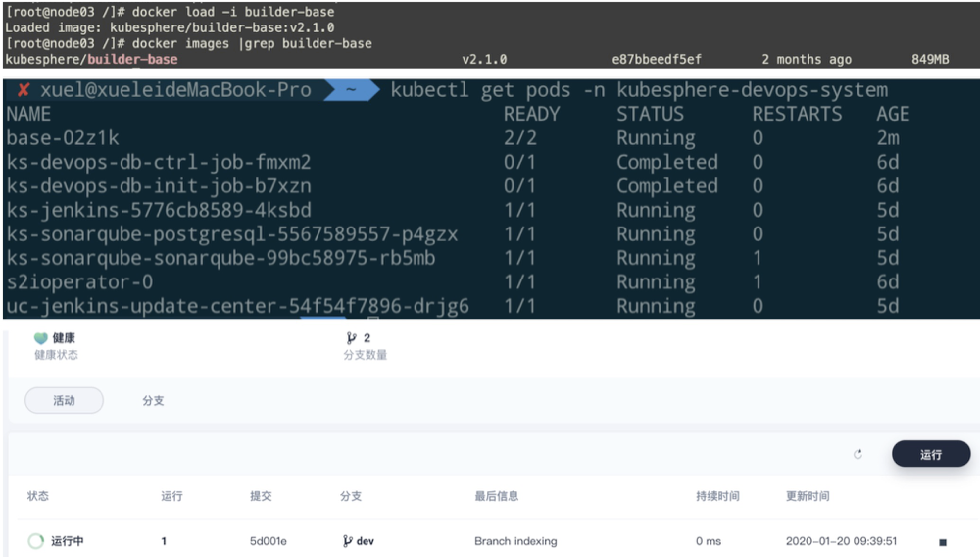Click the Loaded image kubesphere/builder-base:v2.1.0 line
The height and width of the screenshot is (557, 980).
coord(170,27)
